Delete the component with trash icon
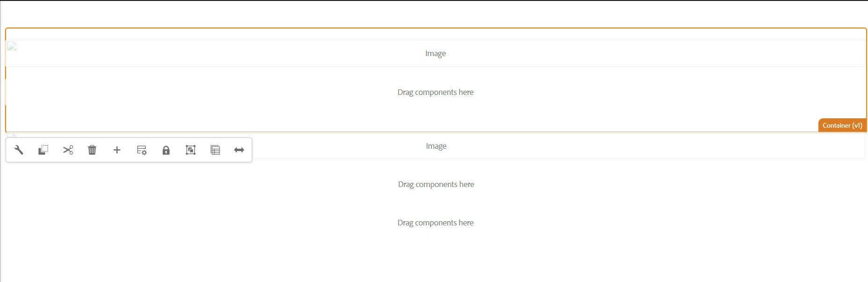The height and width of the screenshot is (282, 868). (92, 150)
